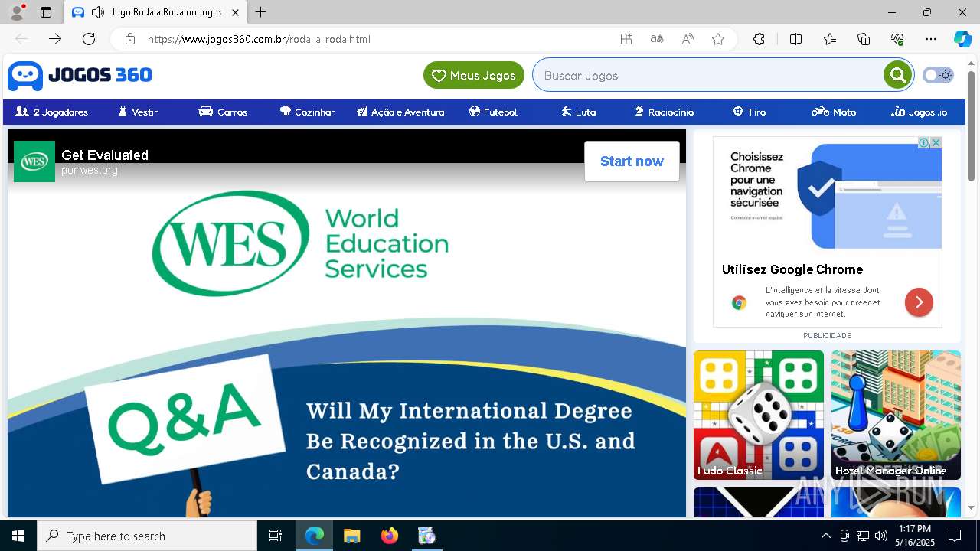Mute the tab audio speaker icon
The height and width of the screenshot is (551, 980).
click(x=98, y=12)
